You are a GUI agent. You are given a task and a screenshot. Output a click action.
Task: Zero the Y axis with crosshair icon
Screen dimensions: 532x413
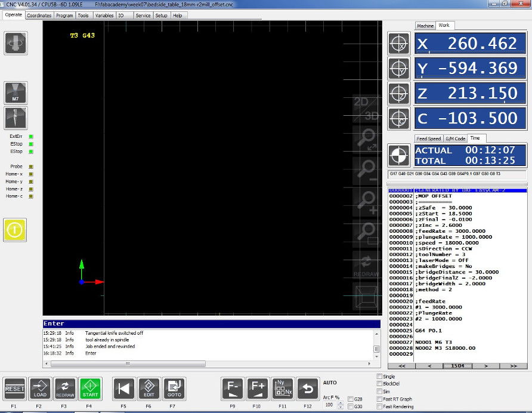pos(399,69)
